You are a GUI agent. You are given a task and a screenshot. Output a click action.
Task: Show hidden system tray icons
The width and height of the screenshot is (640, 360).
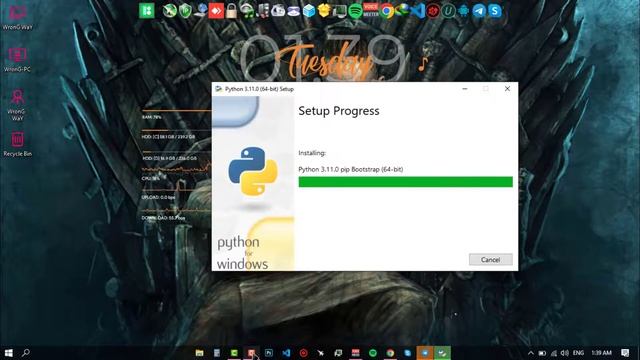[x=531, y=353]
